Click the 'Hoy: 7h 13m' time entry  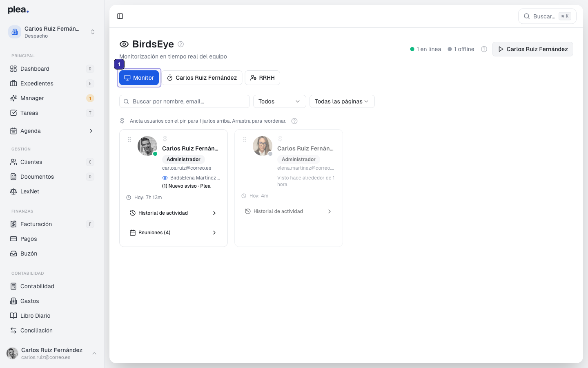(144, 197)
